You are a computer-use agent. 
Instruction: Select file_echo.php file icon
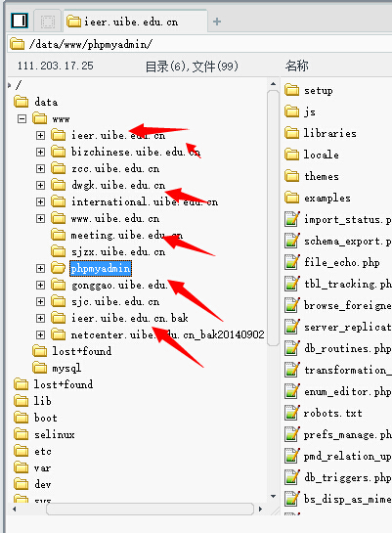(292, 262)
